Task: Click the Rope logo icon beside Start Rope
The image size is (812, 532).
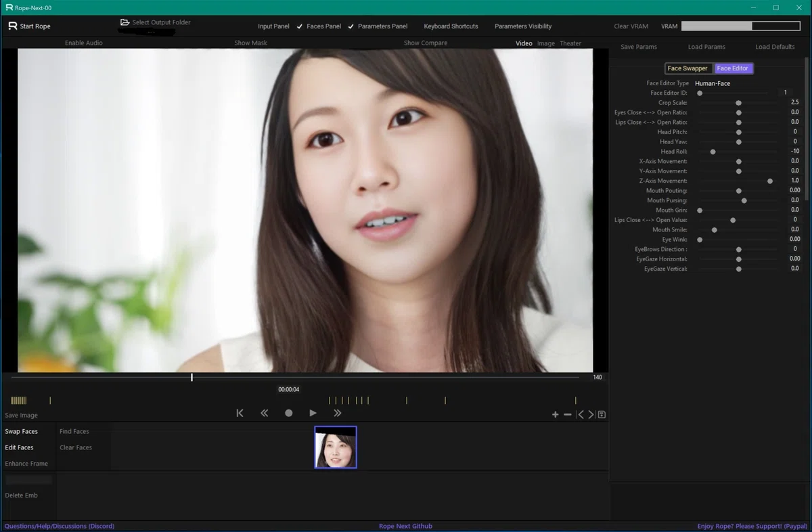Action: 13,26
